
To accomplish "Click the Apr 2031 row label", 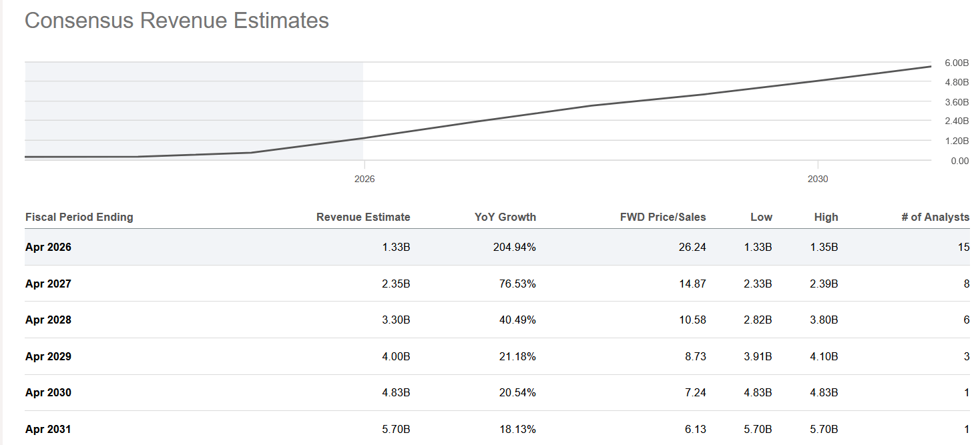I will coord(48,429).
